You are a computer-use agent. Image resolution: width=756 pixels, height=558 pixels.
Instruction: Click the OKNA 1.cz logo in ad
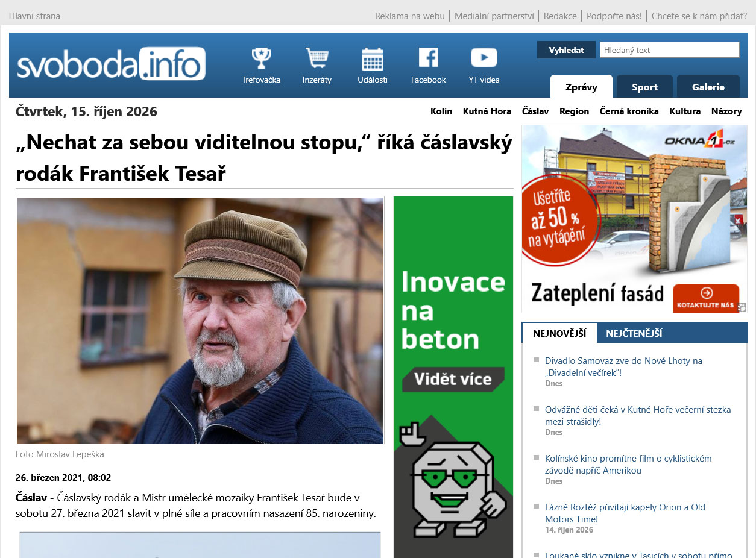699,139
